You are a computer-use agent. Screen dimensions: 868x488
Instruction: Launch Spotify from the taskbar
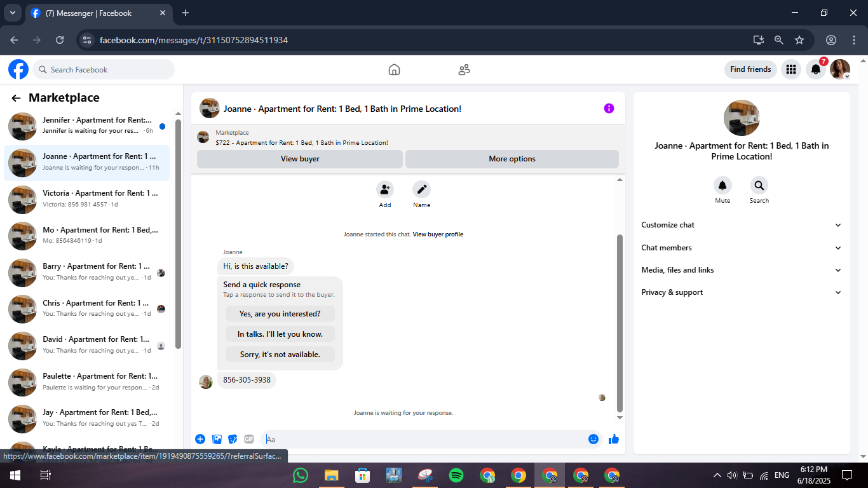[x=456, y=475]
